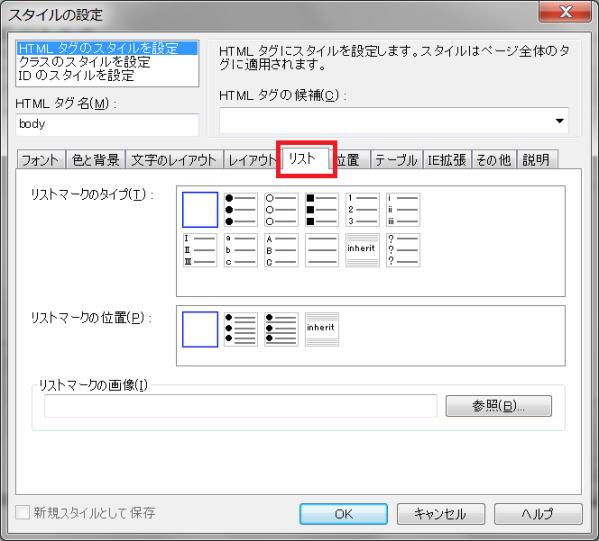This screenshot has height=541, width=599.
Task: Switch to the リスト tab
Action: coord(305,158)
